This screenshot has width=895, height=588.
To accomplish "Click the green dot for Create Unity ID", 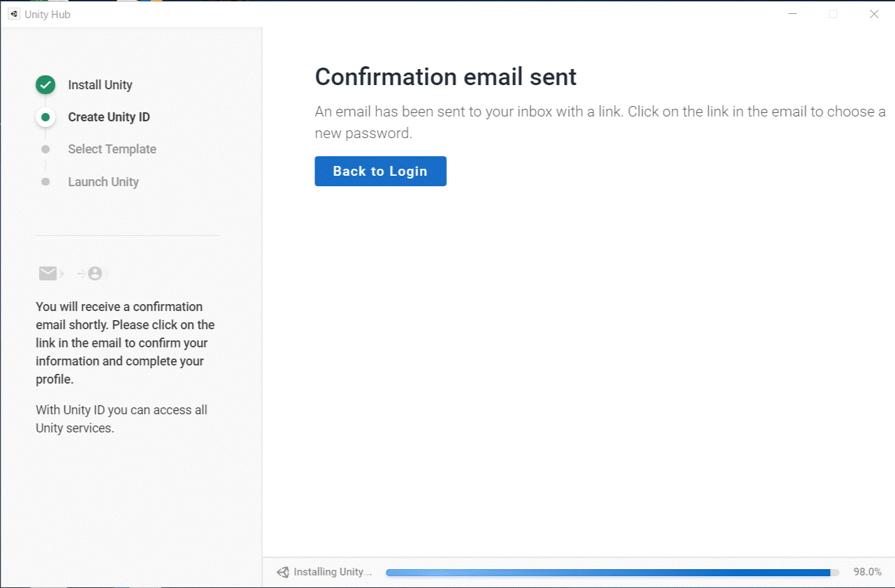I will tap(45, 117).
